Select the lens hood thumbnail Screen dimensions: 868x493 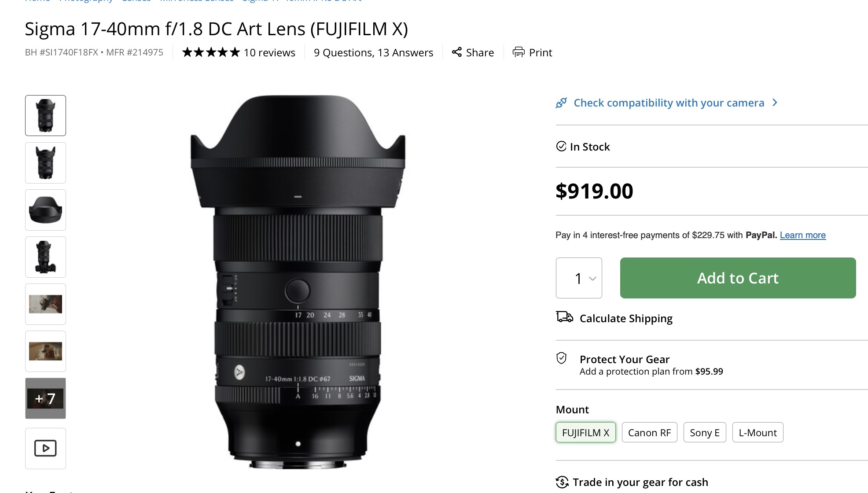tap(45, 210)
